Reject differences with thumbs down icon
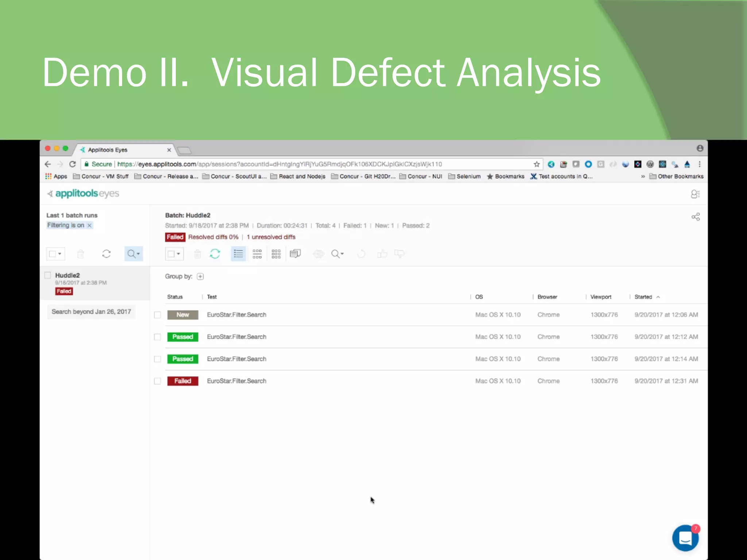This screenshot has height=560, width=747. (x=399, y=254)
